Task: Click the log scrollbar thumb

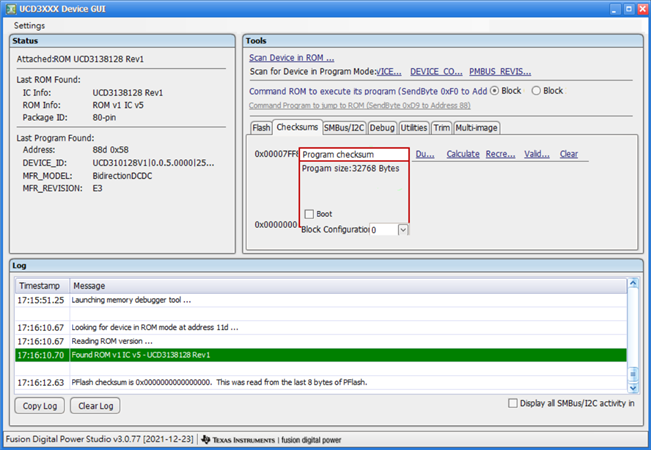Action: tap(633, 374)
